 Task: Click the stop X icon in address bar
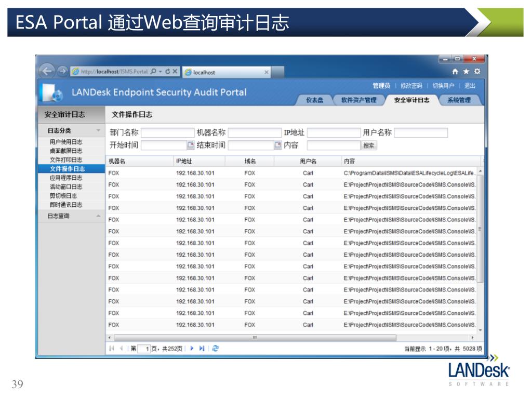[x=175, y=71]
